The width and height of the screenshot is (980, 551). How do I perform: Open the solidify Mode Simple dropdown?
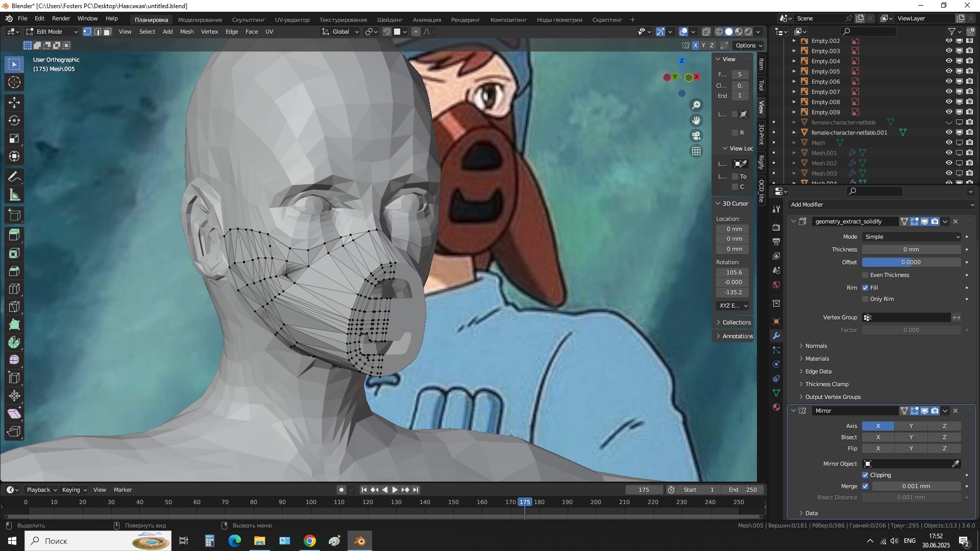(911, 237)
